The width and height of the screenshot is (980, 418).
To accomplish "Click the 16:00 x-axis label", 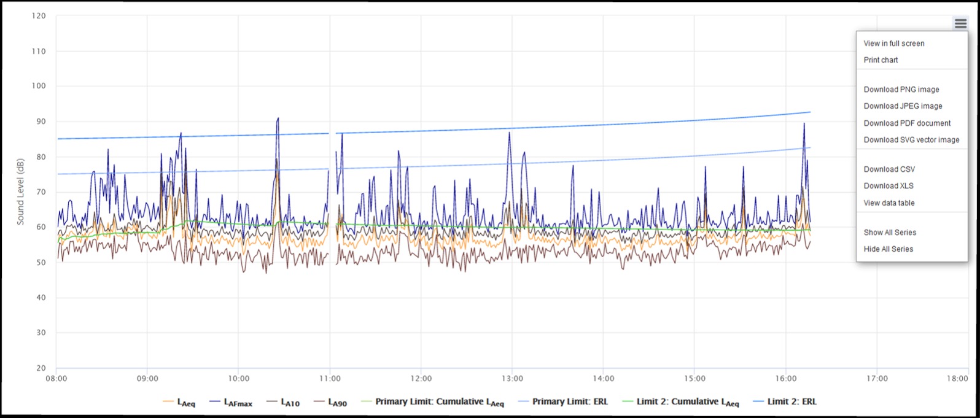I will coord(786,379).
